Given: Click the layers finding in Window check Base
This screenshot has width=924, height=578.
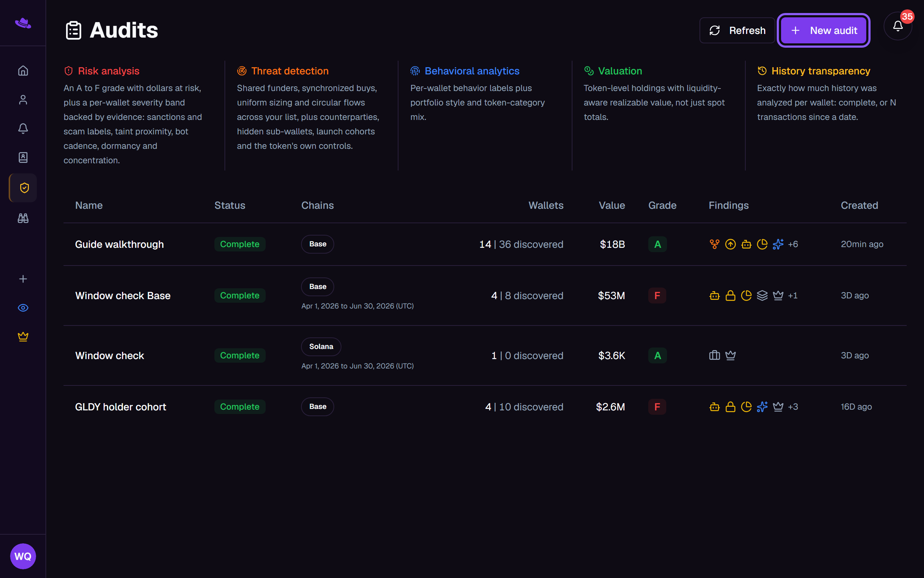Looking at the screenshot, I should (x=762, y=296).
